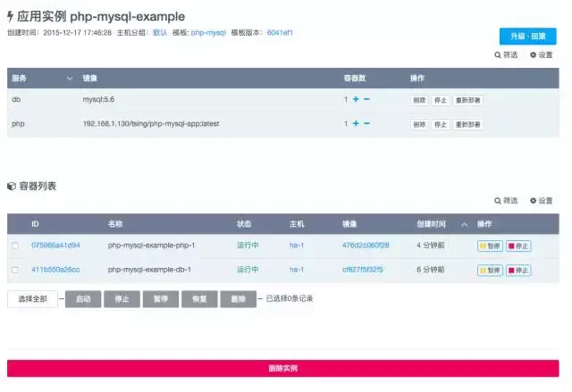The height and width of the screenshot is (392, 572).
Task: Open 筛选 search above the services table
Action: point(506,55)
